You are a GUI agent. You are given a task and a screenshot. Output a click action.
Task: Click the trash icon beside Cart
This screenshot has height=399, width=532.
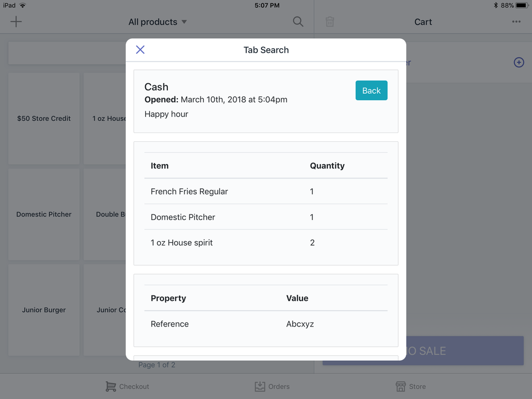(x=330, y=22)
